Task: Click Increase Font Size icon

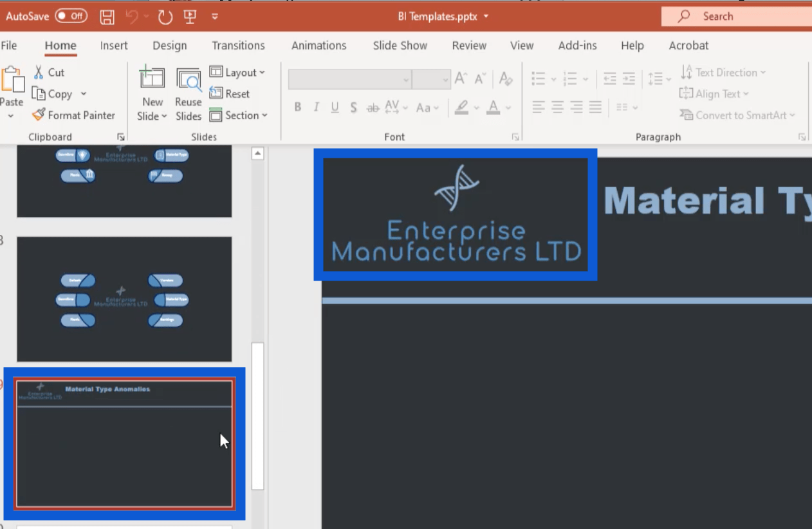Action: click(x=461, y=79)
